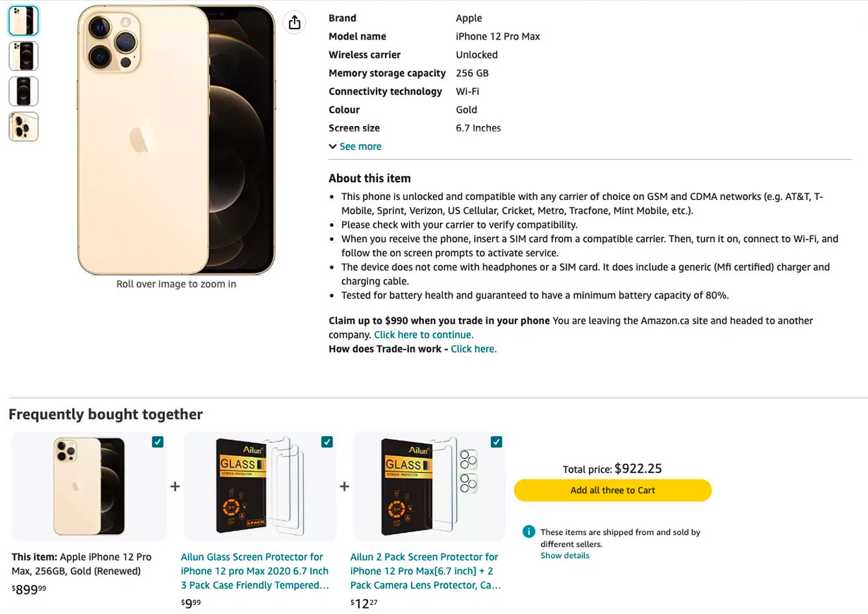Image resolution: width=868 pixels, height=614 pixels.
Task: Click the Ailun 3 Pack glass product image
Action: pyautogui.click(x=260, y=486)
